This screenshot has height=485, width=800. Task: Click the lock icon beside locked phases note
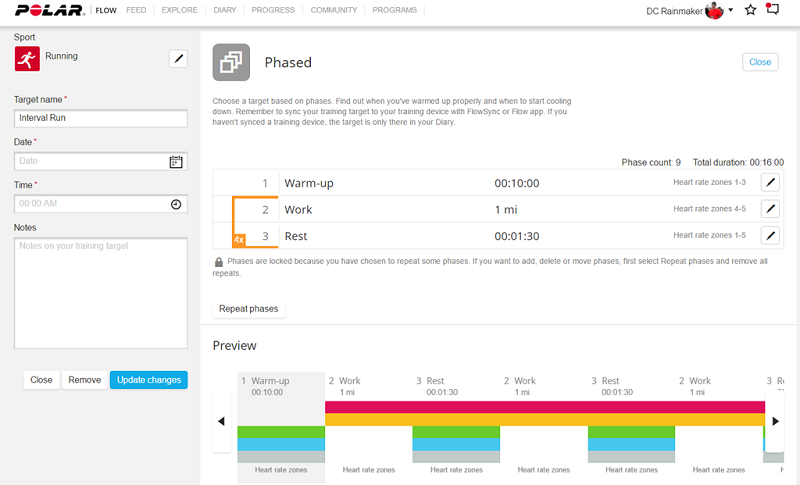point(218,262)
